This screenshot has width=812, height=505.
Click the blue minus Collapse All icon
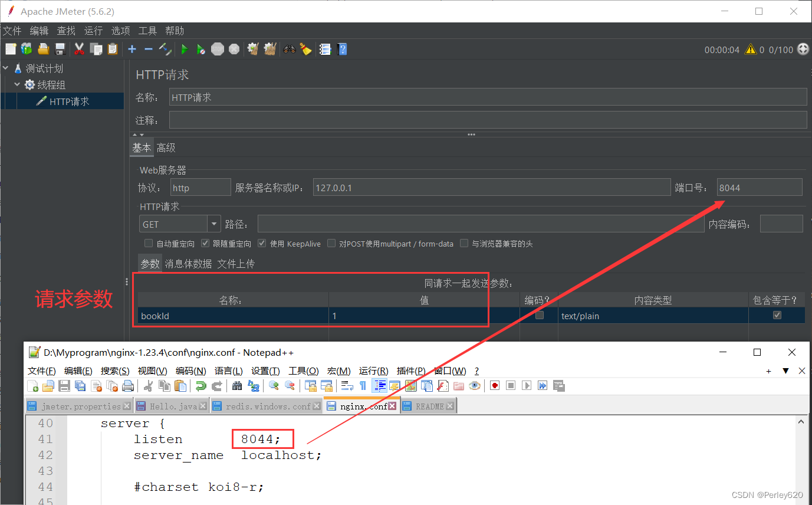149,50
